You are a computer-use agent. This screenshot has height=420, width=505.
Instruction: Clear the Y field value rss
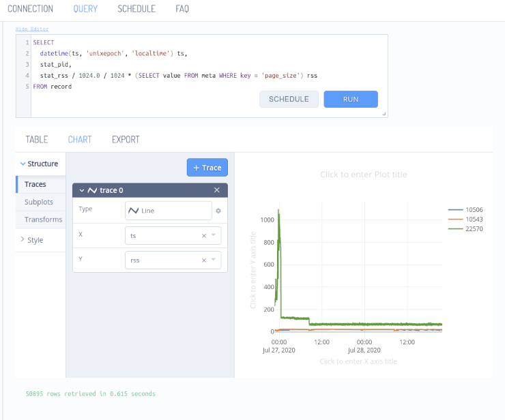pyautogui.click(x=204, y=260)
